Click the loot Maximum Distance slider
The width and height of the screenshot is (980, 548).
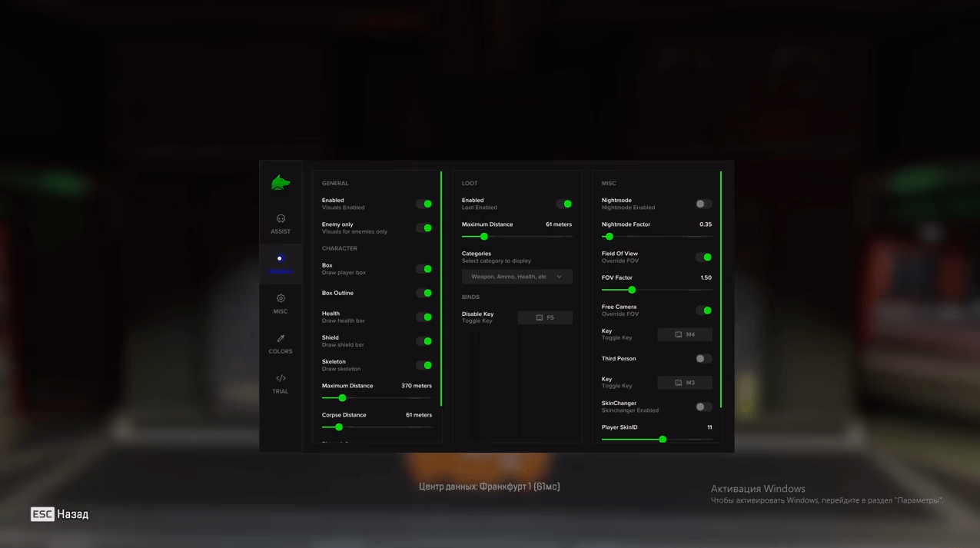pos(517,237)
